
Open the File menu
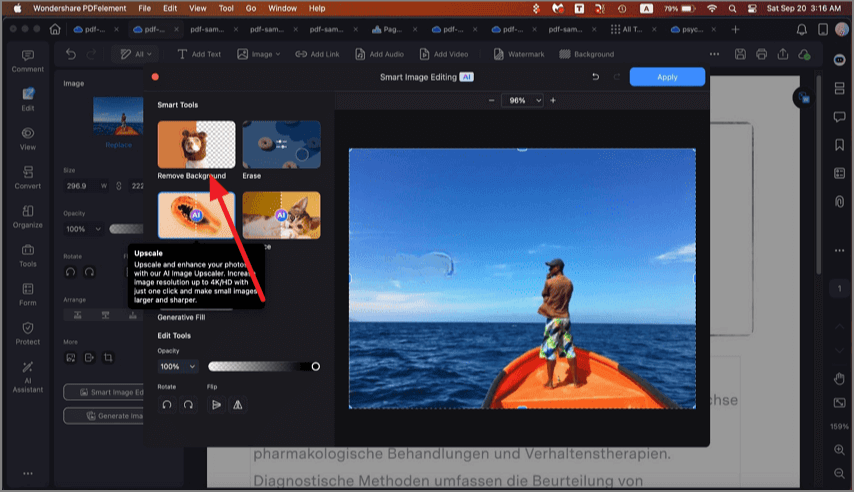[x=144, y=8]
